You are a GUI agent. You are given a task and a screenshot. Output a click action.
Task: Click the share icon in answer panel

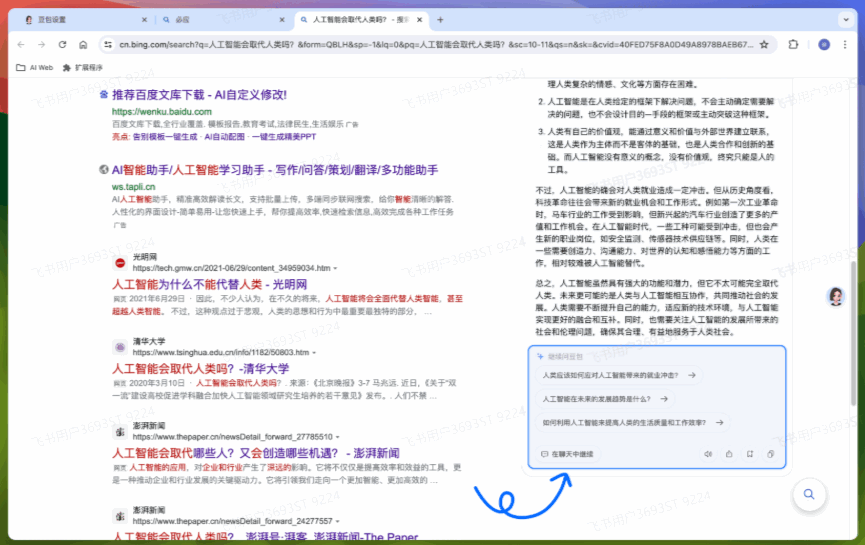coord(728,454)
